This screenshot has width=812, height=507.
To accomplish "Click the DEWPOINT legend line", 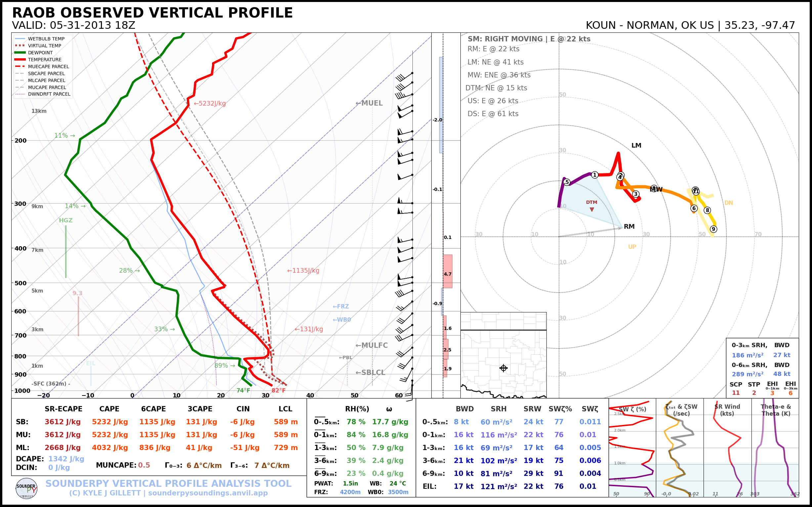I will tap(20, 53).
